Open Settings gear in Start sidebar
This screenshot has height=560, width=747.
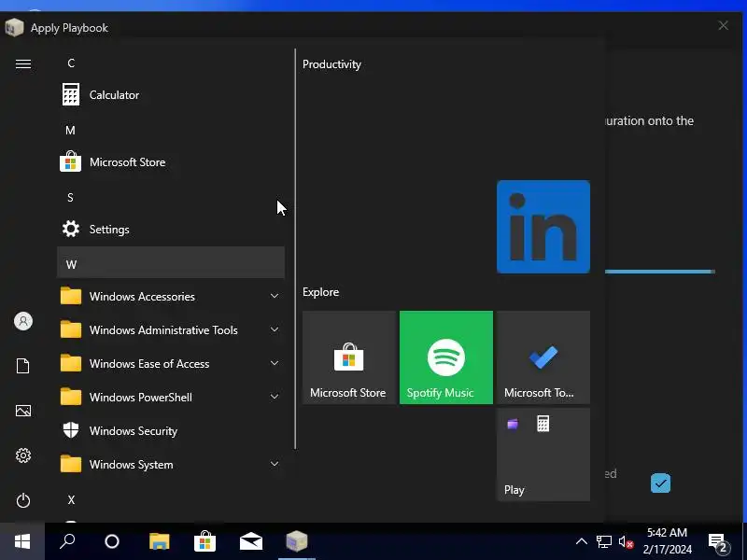pos(22,455)
